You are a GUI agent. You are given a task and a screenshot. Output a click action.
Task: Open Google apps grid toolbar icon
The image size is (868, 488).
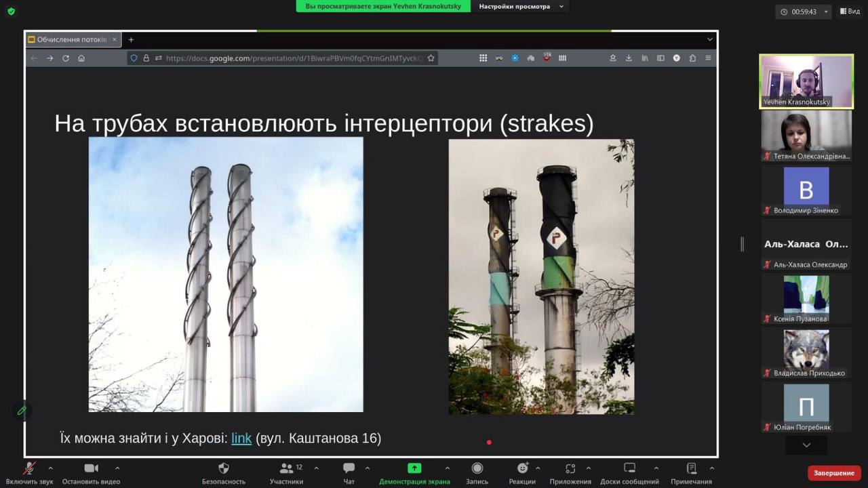483,58
